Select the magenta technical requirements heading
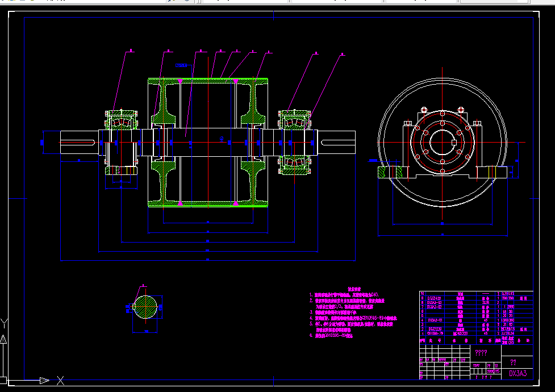The height and width of the screenshot is (392, 555). tap(354, 289)
